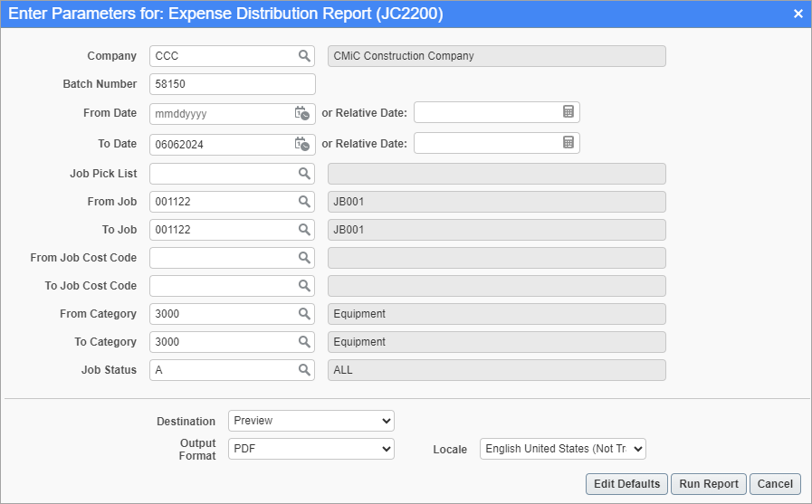Open From Job Cost Code lookup

[x=304, y=257]
